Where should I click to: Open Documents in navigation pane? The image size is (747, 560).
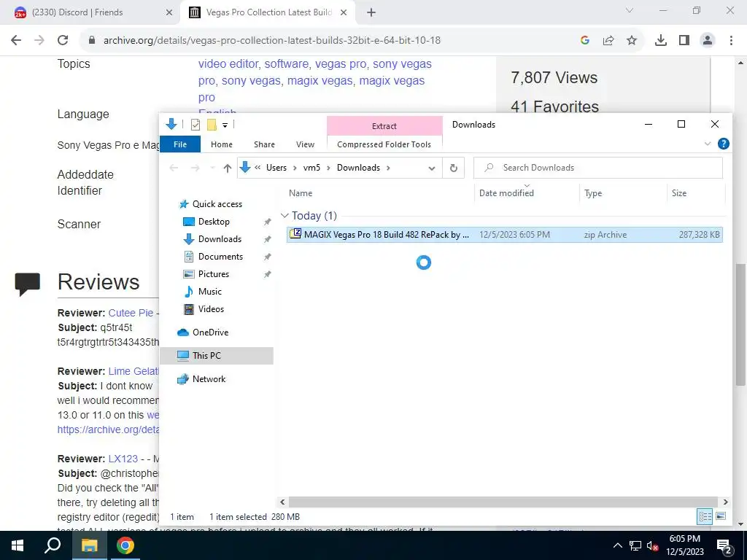pos(220,257)
